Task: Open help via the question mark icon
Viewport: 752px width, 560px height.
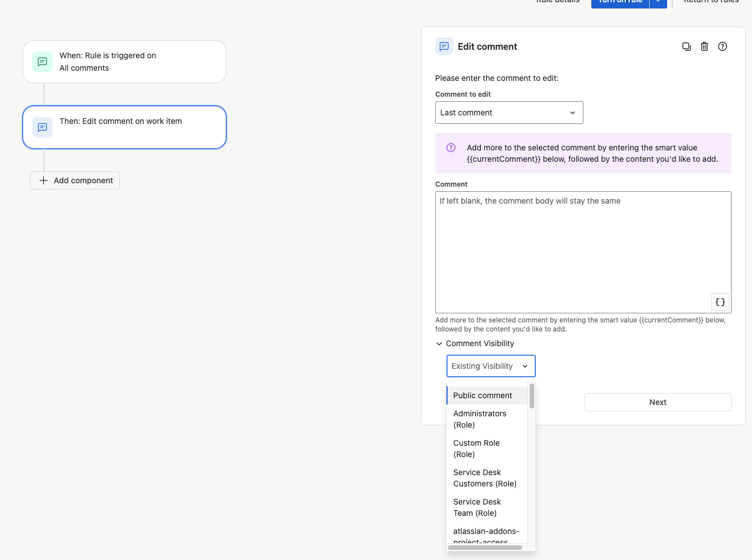Action: [x=723, y=46]
